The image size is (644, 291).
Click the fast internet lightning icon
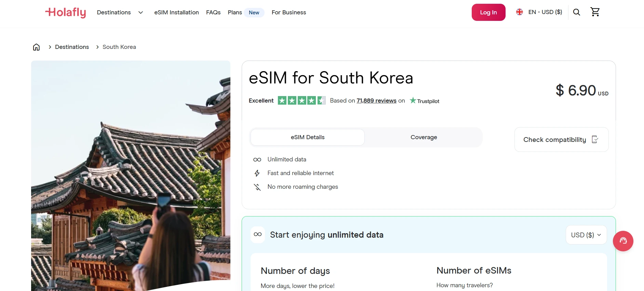point(257,173)
